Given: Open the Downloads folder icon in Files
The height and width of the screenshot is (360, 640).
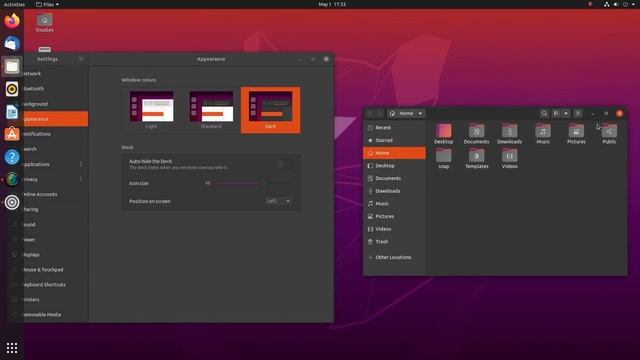Looking at the screenshot, I should tap(509, 134).
